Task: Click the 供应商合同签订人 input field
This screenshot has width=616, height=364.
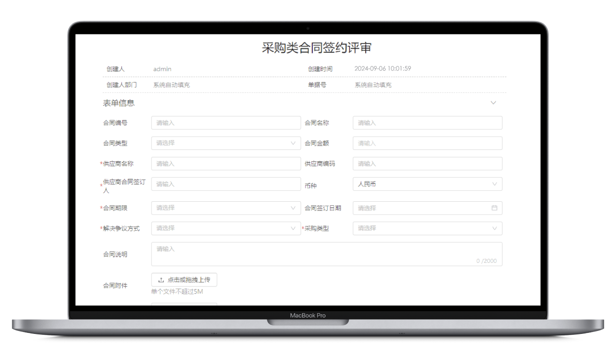Action: tap(226, 184)
